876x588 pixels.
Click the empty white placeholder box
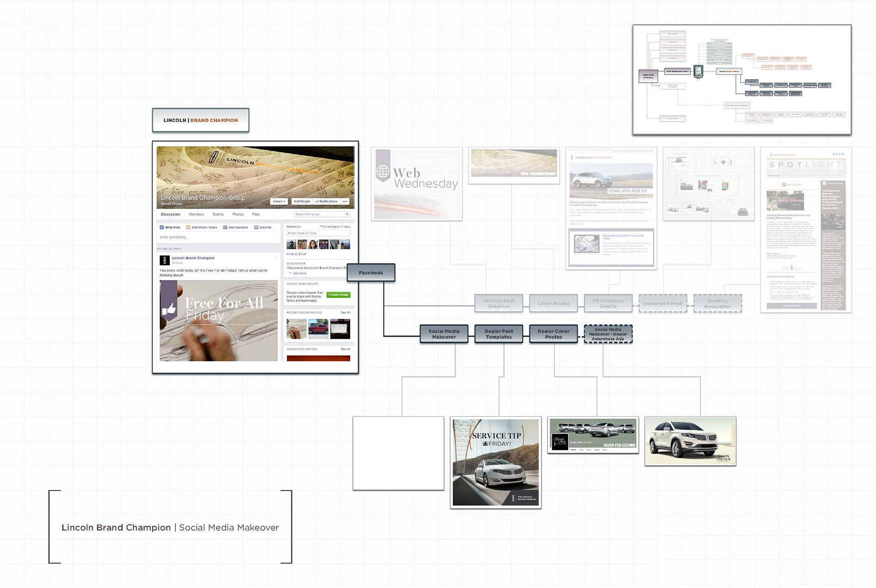tap(398, 453)
